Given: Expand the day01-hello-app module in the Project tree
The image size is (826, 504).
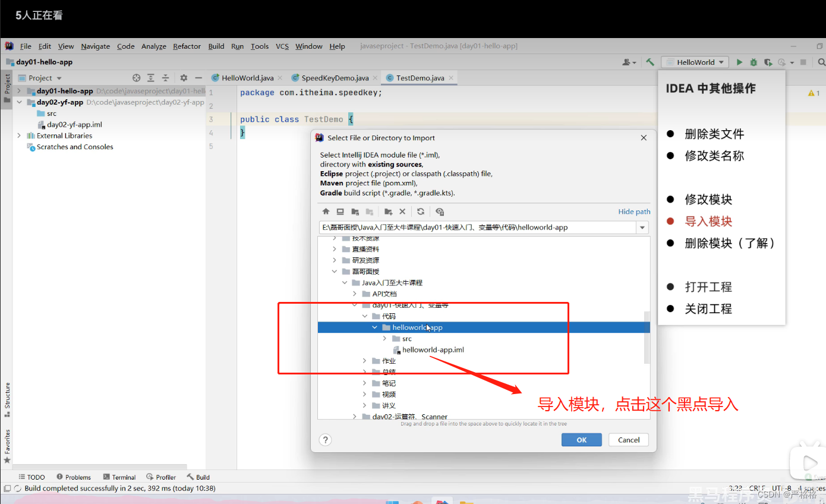Looking at the screenshot, I should (x=19, y=91).
